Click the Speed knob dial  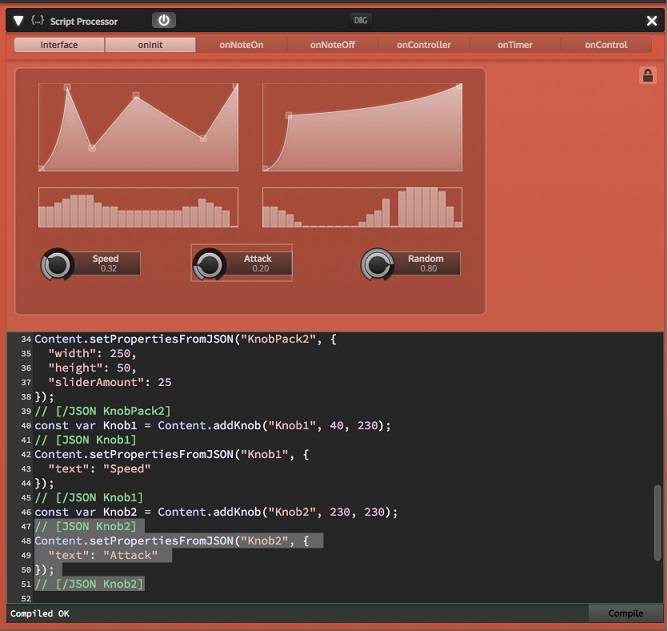pos(57,265)
